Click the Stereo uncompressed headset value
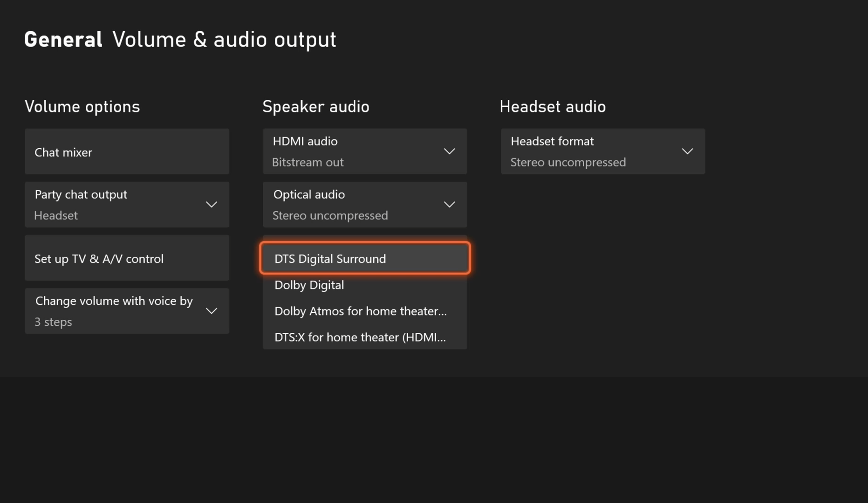Image resolution: width=868 pixels, height=503 pixels. coord(568,162)
